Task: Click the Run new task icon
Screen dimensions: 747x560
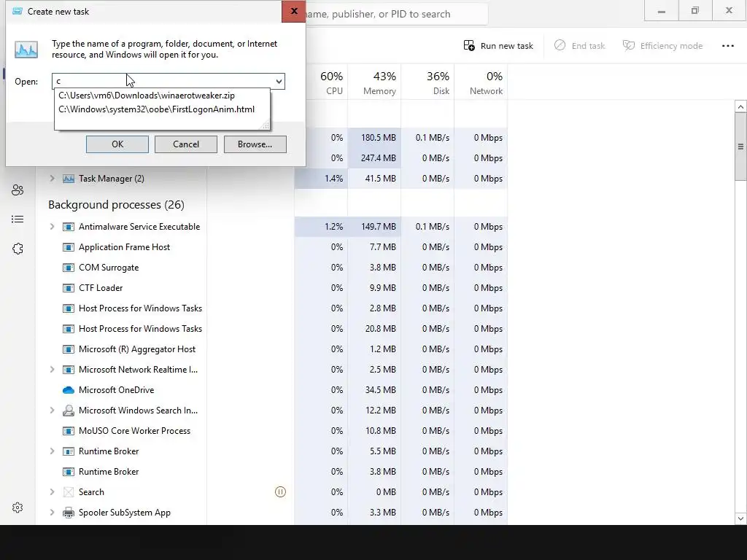Action: click(x=469, y=46)
